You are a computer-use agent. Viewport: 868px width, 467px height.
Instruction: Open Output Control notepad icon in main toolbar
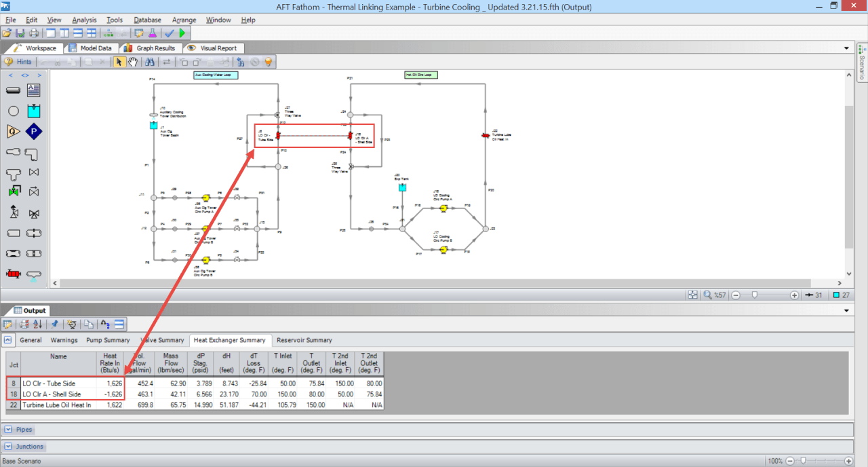[x=139, y=33]
